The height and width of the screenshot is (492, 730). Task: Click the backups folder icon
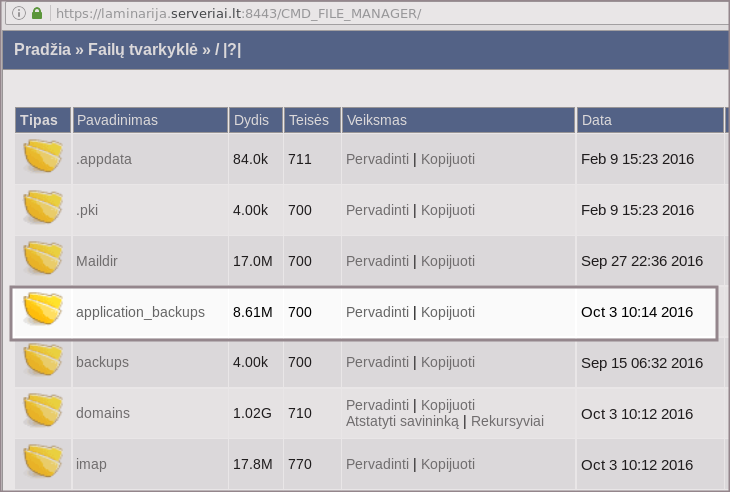(43, 361)
